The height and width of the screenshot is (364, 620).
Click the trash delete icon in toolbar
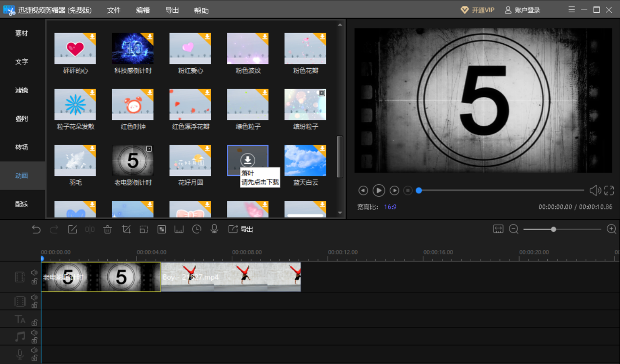pos(108,229)
